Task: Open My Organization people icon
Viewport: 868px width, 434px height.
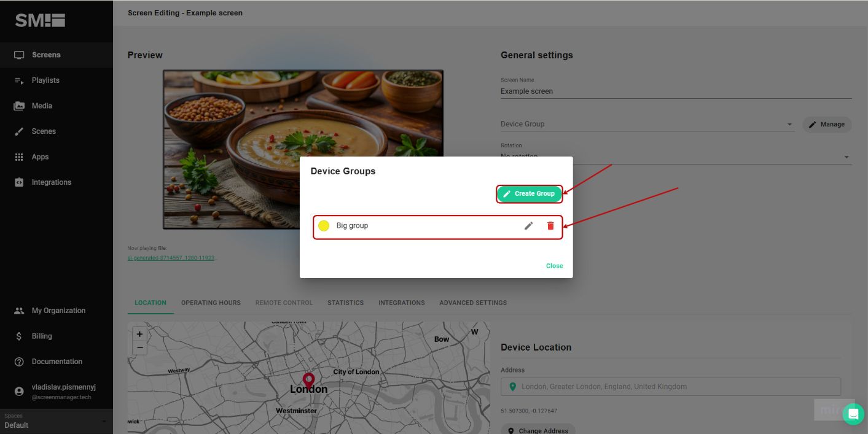Action: [19, 311]
